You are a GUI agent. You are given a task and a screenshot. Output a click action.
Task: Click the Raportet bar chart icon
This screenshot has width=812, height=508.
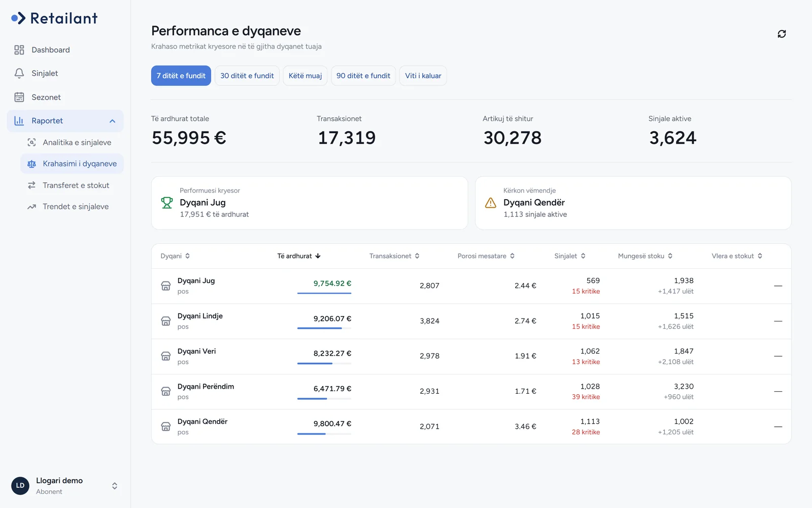19,121
